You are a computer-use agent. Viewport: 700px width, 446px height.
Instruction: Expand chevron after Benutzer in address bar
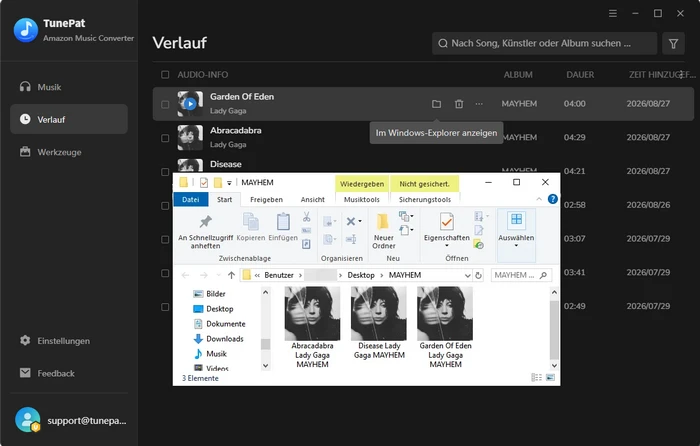pyautogui.click(x=300, y=275)
